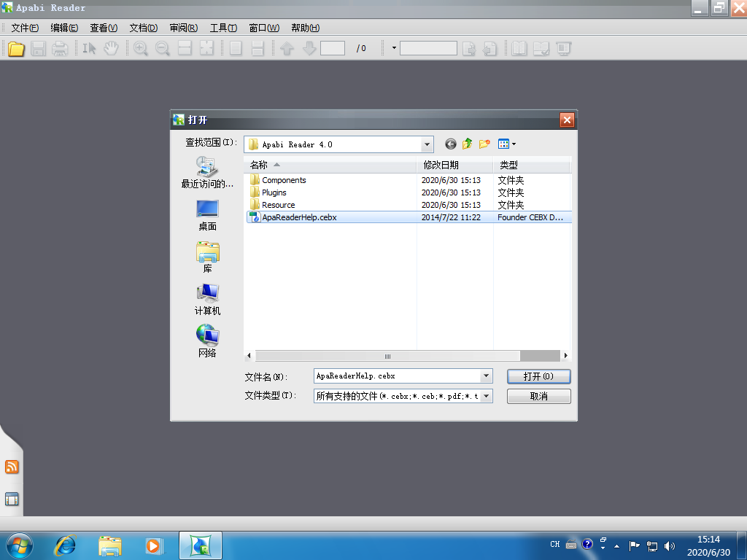Open the 文档(D) menu
Image resolution: width=747 pixels, height=560 pixels.
click(144, 28)
